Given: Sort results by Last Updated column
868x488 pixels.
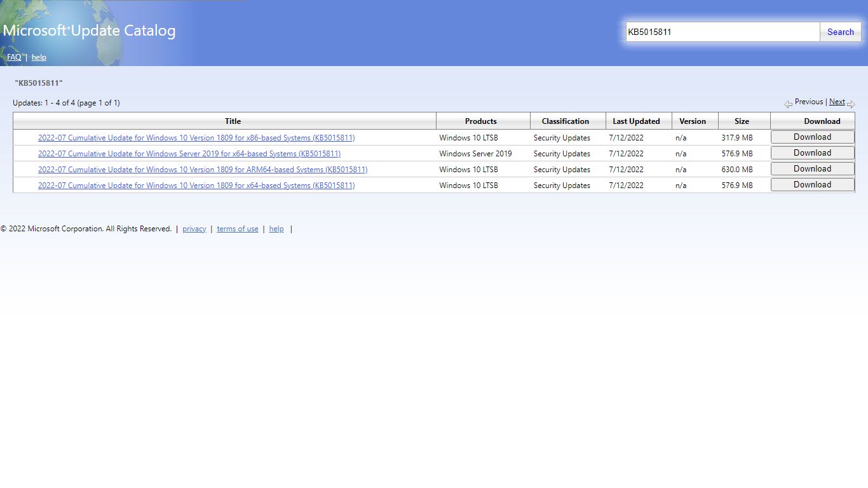Looking at the screenshot, I should tap(636, 121).
